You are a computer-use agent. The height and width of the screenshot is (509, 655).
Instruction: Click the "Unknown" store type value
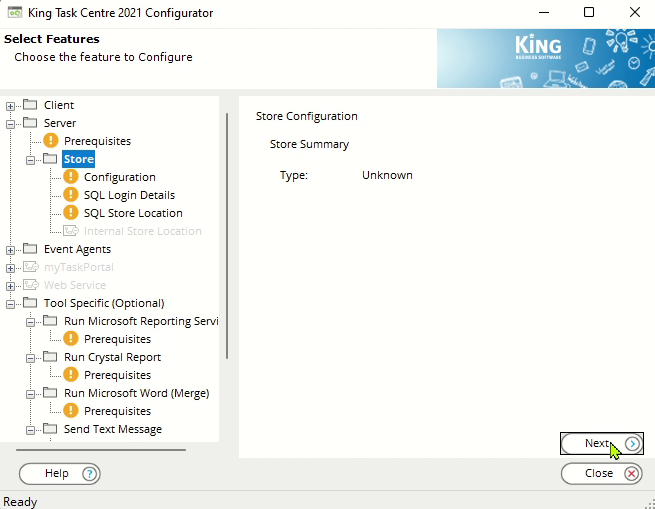pyautogui.click(x=387, y=175)
